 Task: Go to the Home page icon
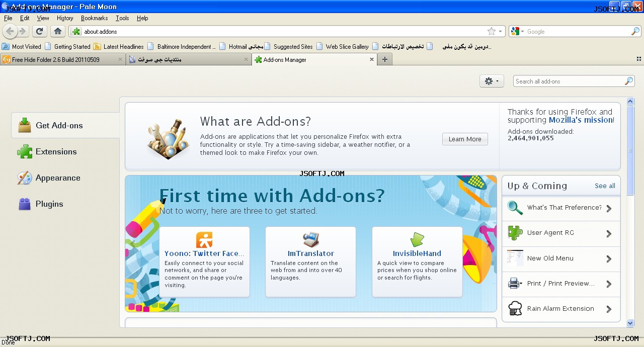pyautogui.click(x=57, y=31)
